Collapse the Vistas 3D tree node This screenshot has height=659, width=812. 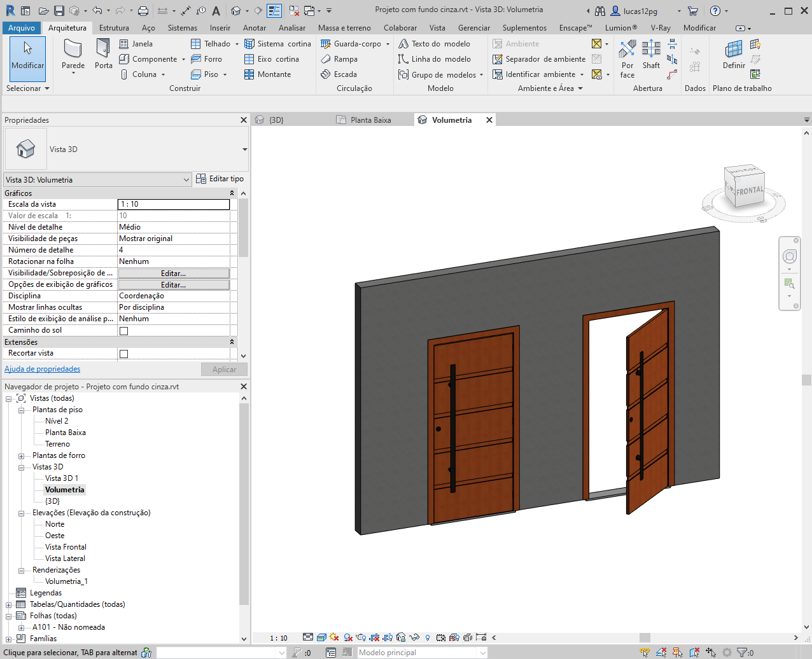[x=21, y=468]
